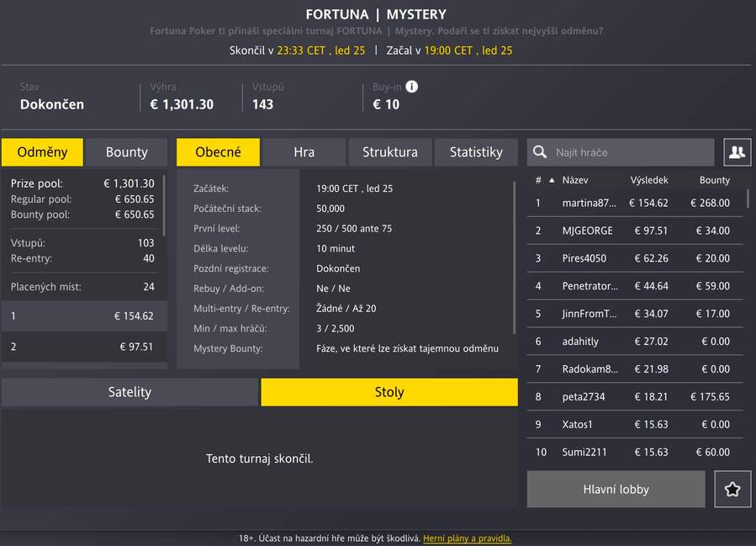The width and height of the screenshot is (756, 546).
Task: Open the Struktura tab
Action: pos(390,152)
